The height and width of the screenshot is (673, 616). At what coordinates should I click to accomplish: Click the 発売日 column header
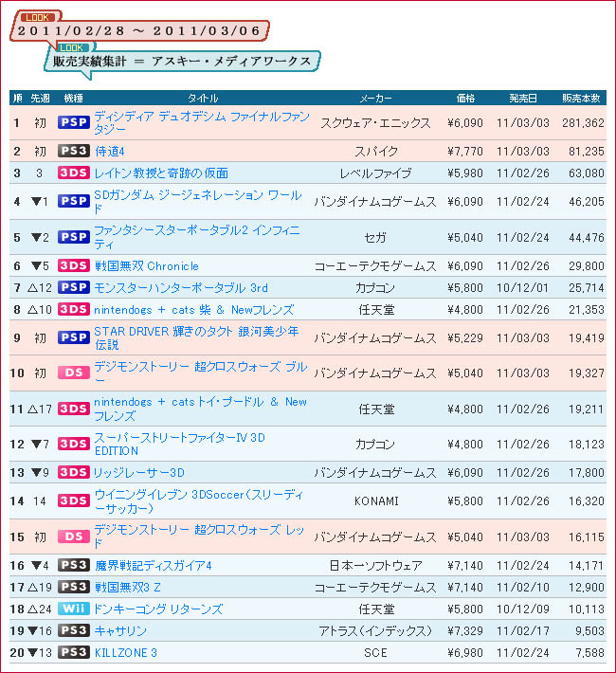[523, 98]
